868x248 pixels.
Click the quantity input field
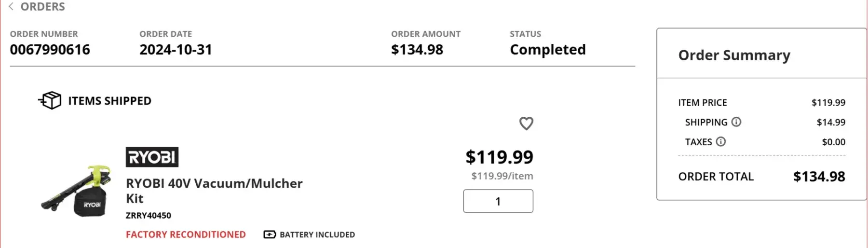coord(498,201)
